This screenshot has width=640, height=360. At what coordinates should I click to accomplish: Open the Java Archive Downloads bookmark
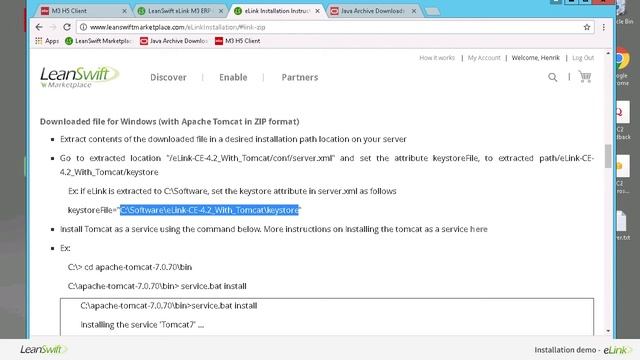point(173,41)
